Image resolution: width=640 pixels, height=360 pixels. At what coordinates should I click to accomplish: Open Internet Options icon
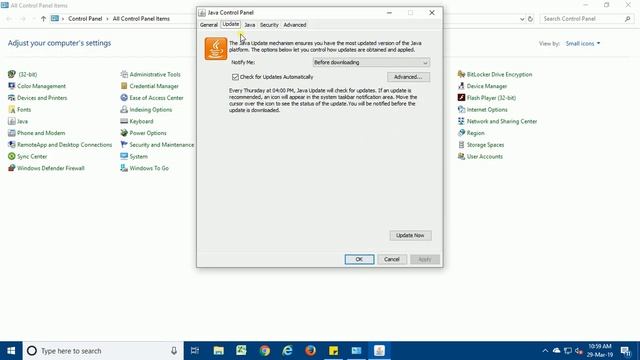pos(461,109)
